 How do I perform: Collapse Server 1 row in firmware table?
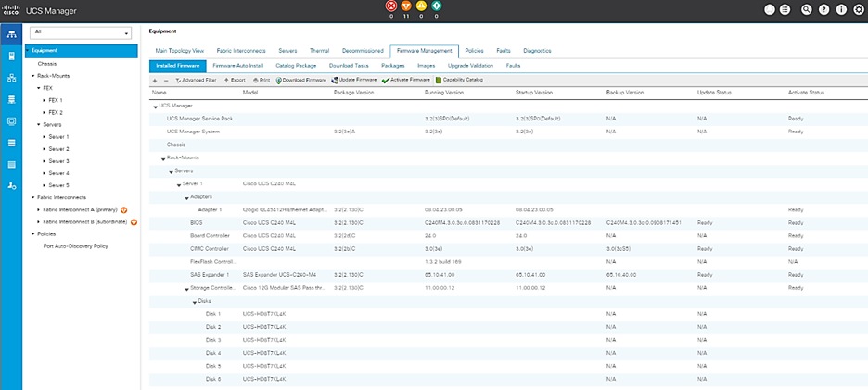[x=179, y=184]
